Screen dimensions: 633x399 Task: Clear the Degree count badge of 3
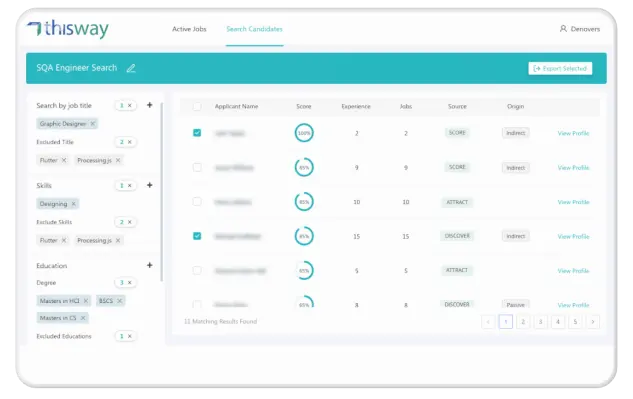click(x=130, y=282)
